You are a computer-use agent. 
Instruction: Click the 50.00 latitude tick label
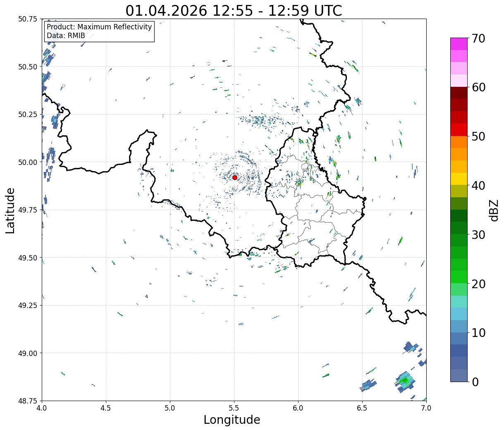(28, 162)
